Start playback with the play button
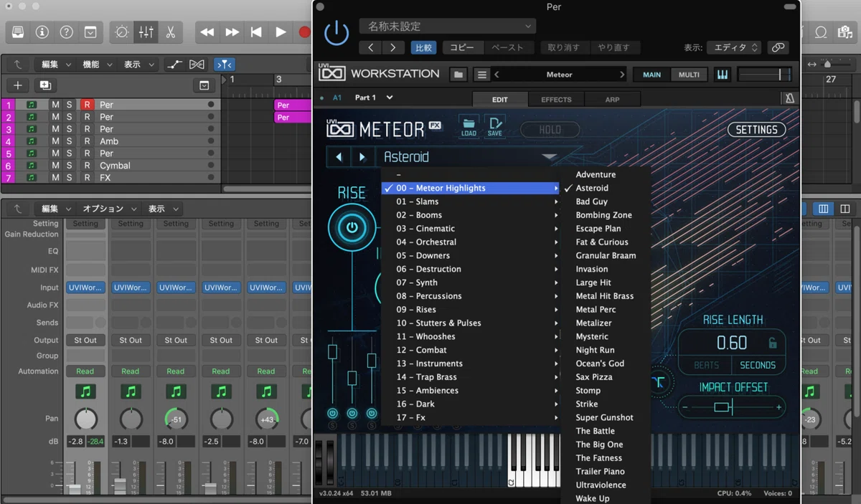Image resolution: width=861 pixels, height=504 pixels. tap(281, 32)
